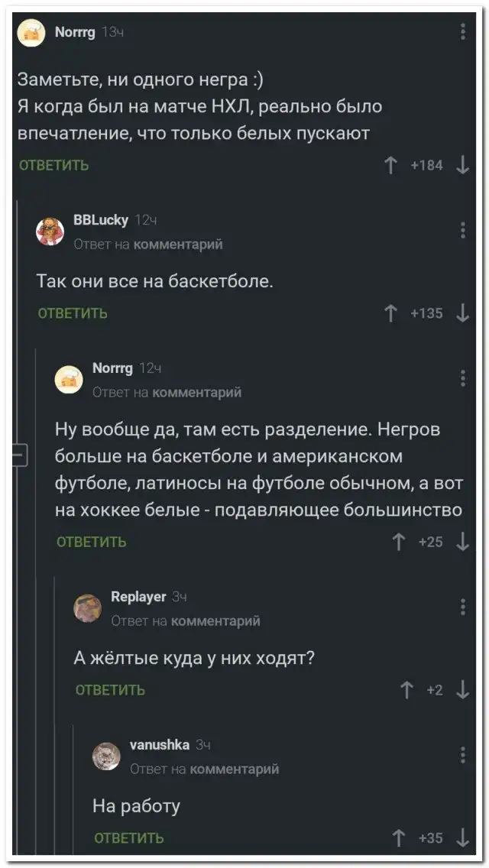Downvote Replayer's comment rated +2
Screen dimensions: 489x868
point(463,690)
